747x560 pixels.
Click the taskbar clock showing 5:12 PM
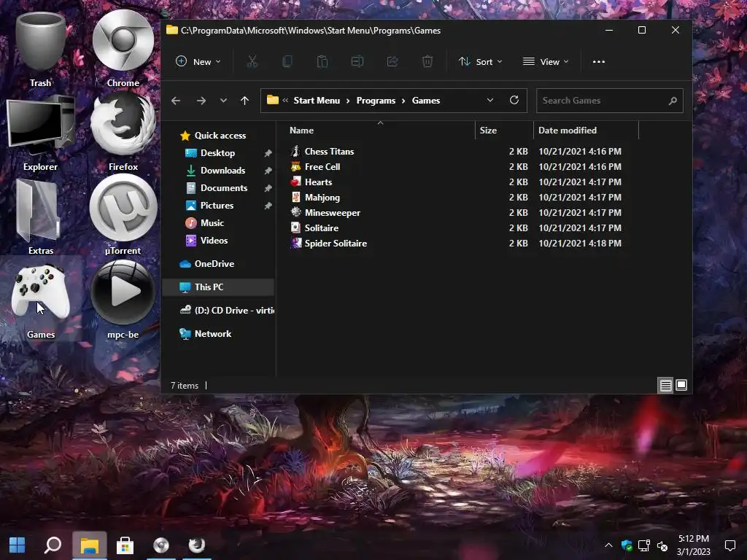point(694,545)
